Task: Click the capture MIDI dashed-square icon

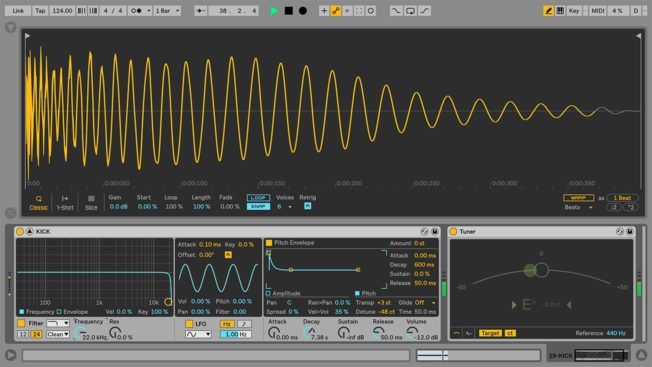Action: (359, 11)
